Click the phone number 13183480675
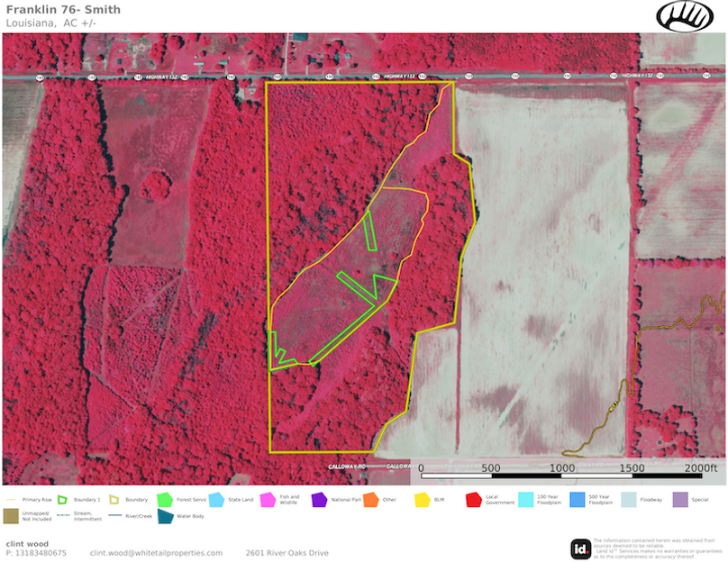 [x=36, y=553]
